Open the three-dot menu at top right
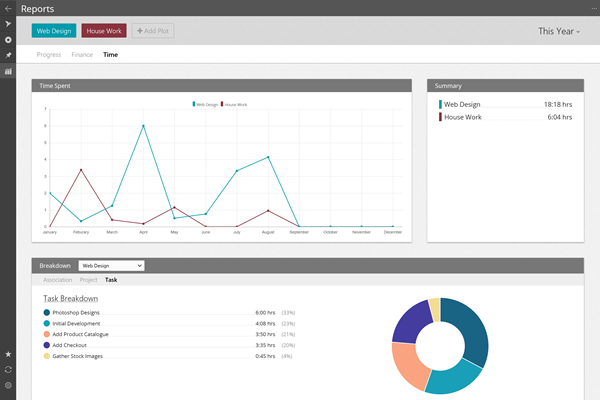600x400 pixels. (x=591, y=7)
